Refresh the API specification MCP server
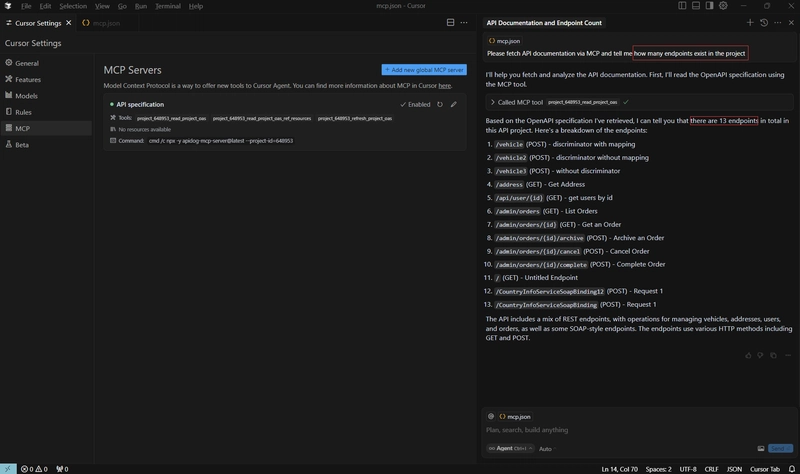The height and width of the screenshot is (474, 800). tap(440, 105)
